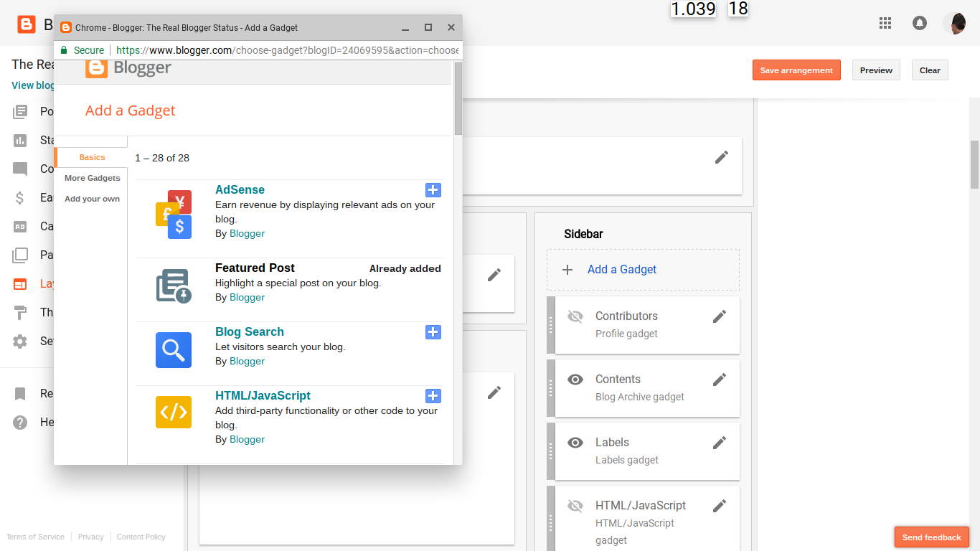This screenshot has height=551, width=980.
Task: Add the Blog Search gadget
Action: [x=433, y=332]
